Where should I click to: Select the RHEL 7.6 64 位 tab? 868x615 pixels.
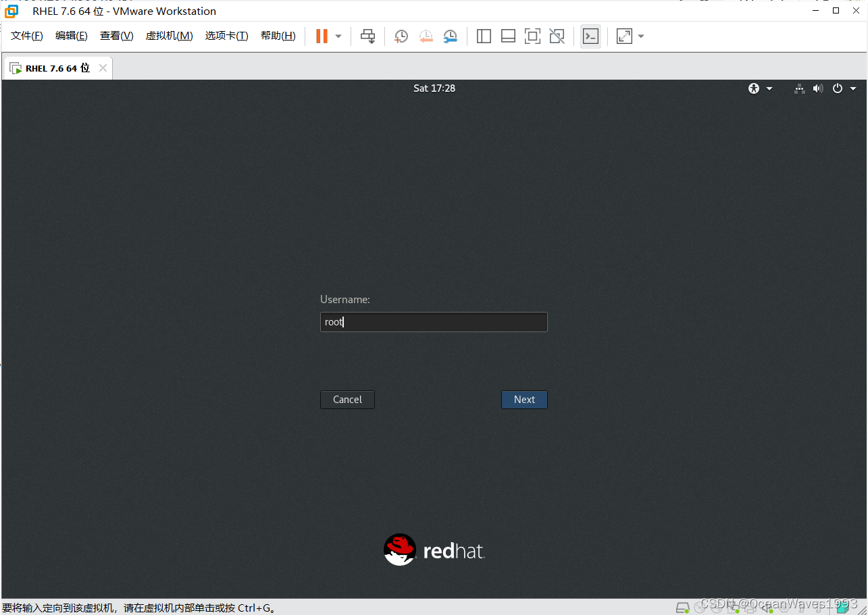point(57,68)
